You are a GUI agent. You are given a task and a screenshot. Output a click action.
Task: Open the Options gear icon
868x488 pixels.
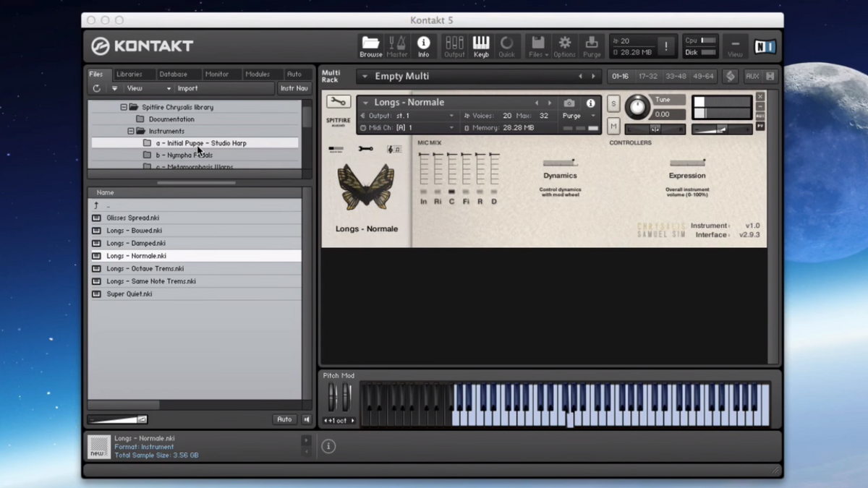click(564, 46)
